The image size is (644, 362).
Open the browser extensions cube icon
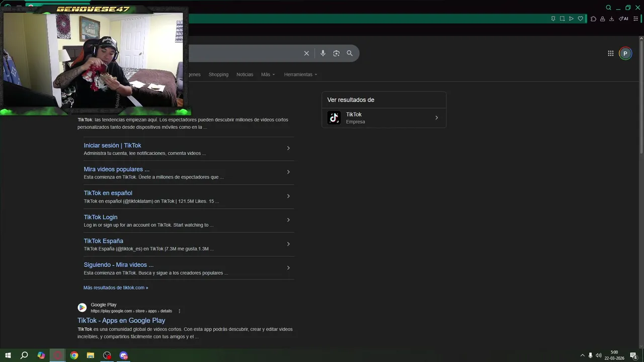point(593,19)
